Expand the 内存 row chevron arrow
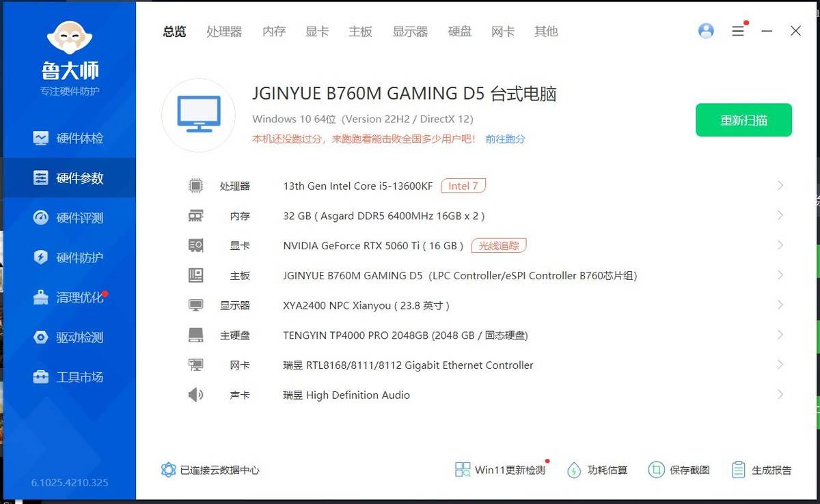The image size is (820, 504). [780, 216]
